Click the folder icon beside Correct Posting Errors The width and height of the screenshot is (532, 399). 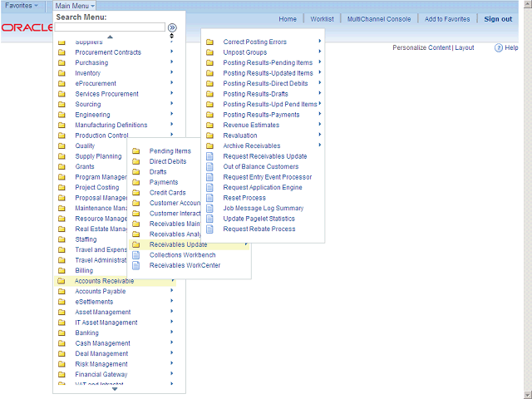tap(209, 42)
